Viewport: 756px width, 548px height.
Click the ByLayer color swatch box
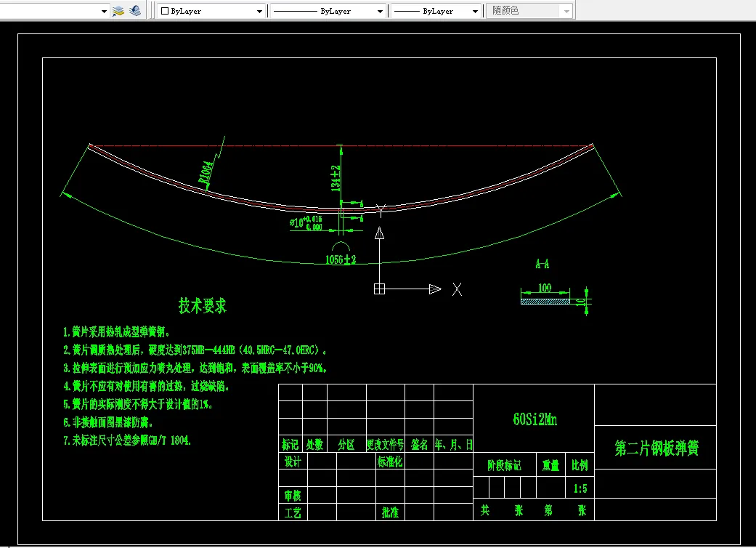tap(165, 11)
